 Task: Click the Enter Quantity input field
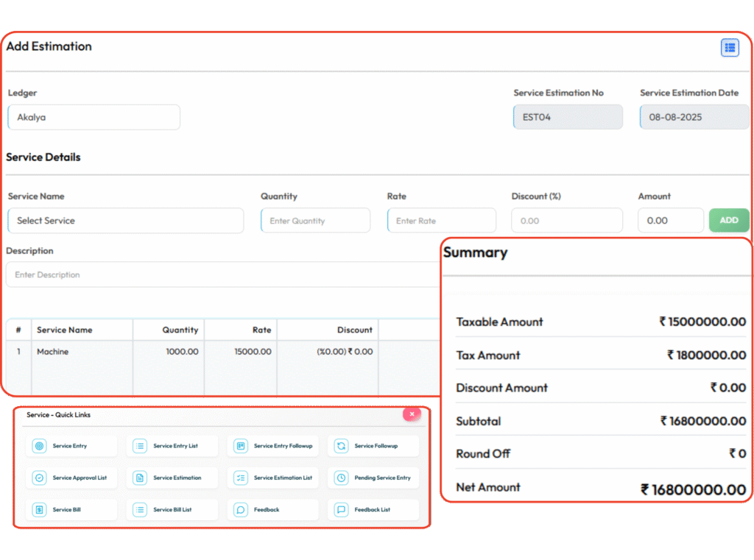coord(315,221)
